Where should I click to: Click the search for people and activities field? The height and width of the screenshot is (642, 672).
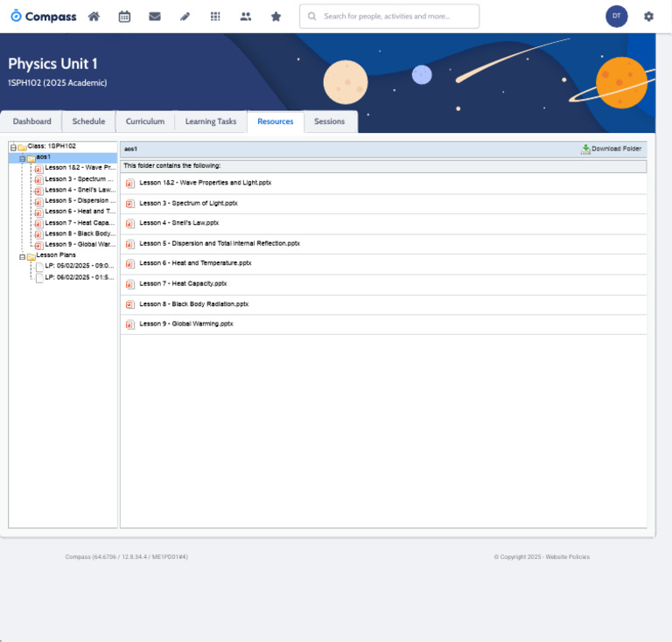[389, 17]
